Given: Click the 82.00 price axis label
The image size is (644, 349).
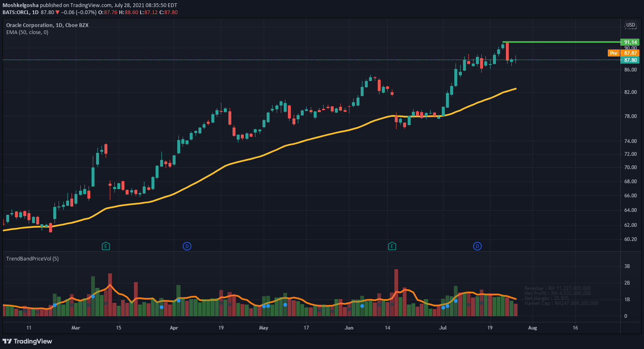Looking at the screenshot, I should pos(630,92).
